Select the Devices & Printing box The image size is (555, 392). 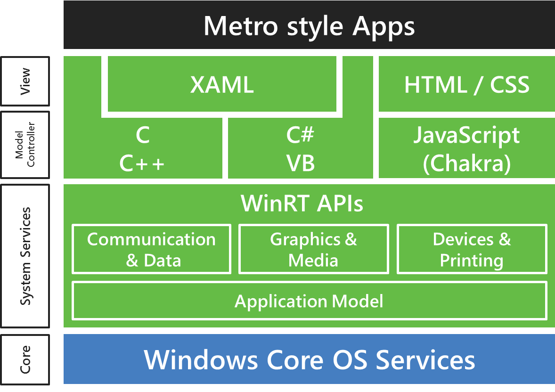(x=472, y=249)
